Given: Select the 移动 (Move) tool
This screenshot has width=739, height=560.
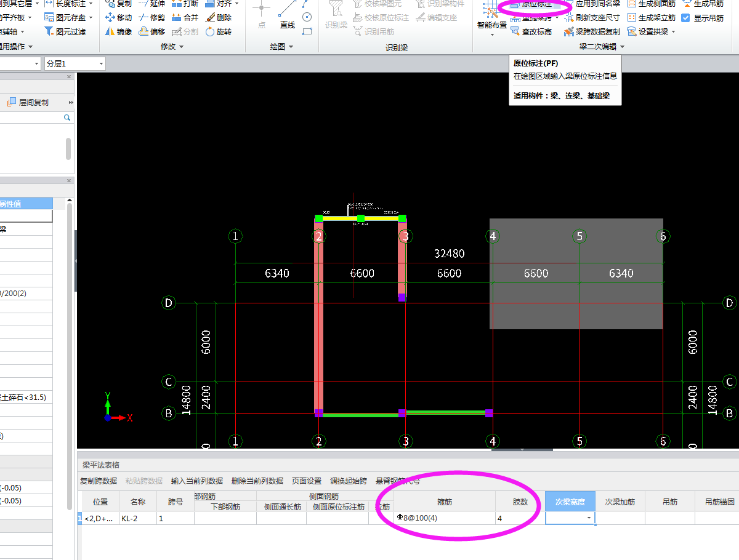Looking at the screenshot, I should tap(119, 18).
